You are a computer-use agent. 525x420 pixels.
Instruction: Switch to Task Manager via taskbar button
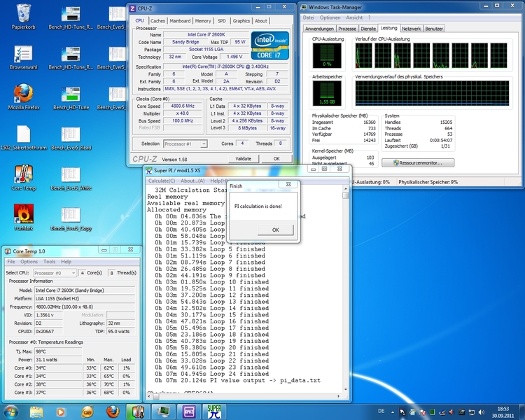(x=163, y=412)
